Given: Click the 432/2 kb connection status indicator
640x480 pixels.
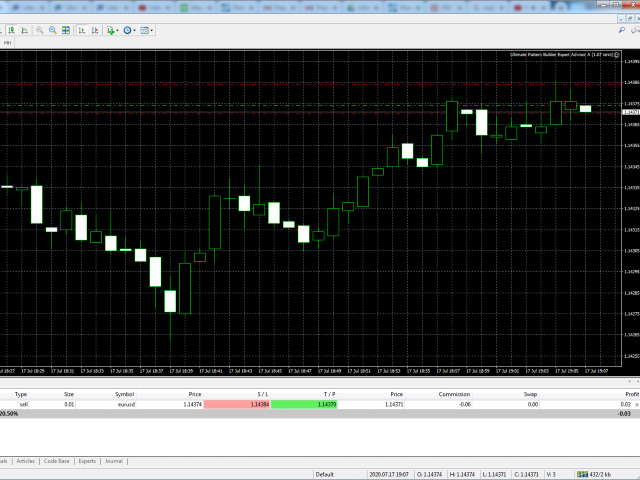Looking at the screenshot, I should click(593, 474).
